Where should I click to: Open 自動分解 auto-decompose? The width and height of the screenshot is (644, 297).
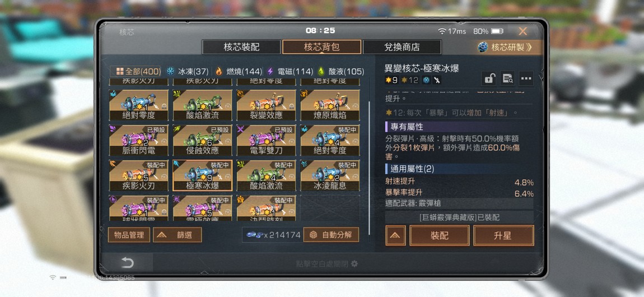(x=331, y=235)
